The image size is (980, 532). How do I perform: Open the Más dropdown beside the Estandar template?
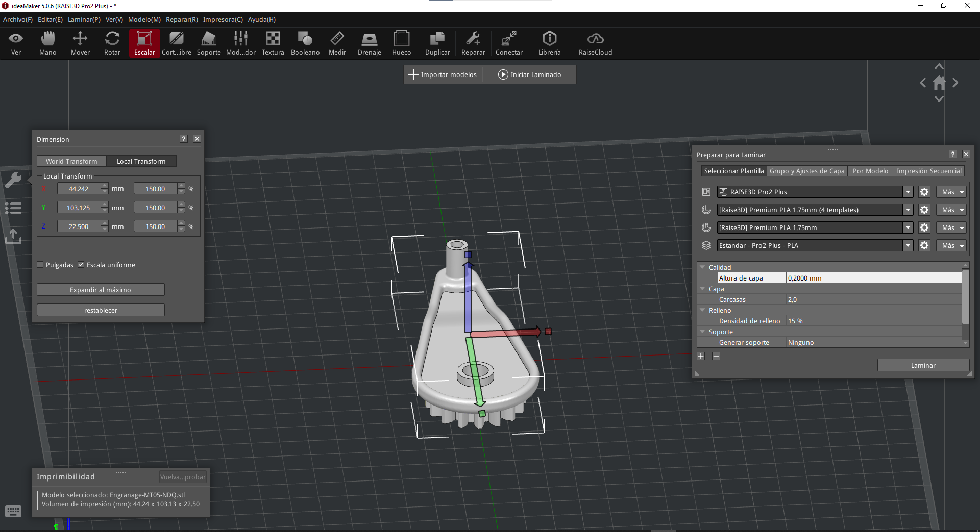951,245
